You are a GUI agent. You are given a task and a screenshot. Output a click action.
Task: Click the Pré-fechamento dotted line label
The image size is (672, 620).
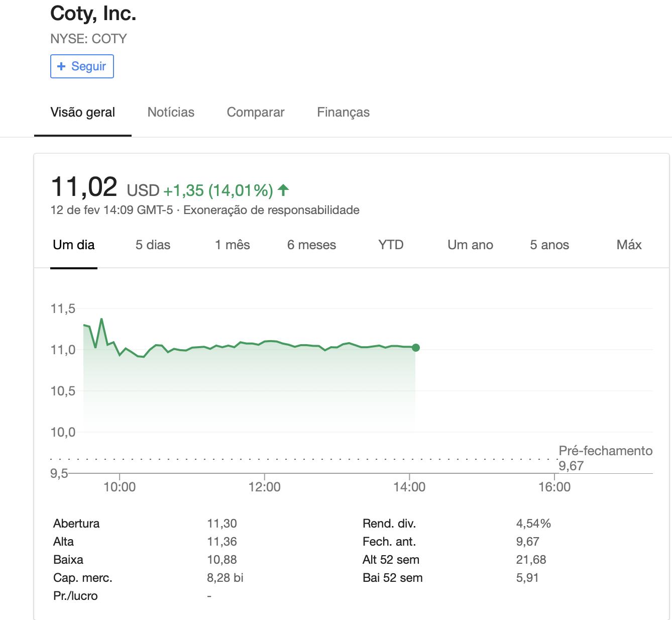click(604, 451)
